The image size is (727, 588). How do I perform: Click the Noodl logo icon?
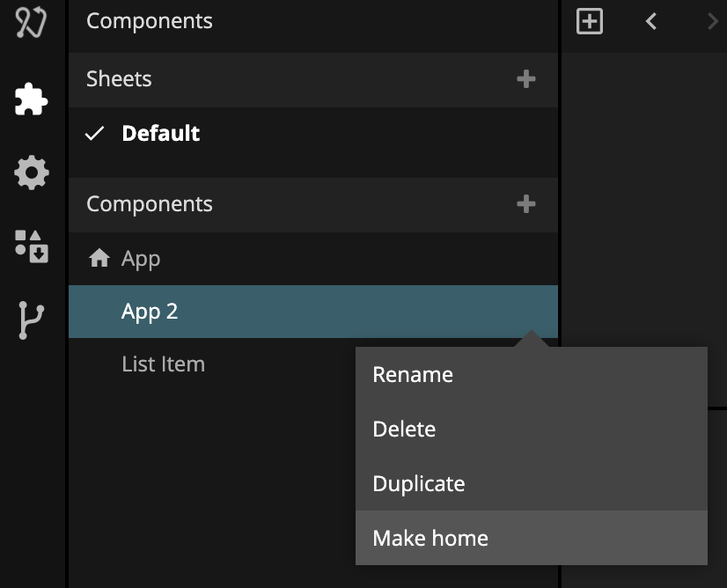pyautogui.click(x=32, y=21)
